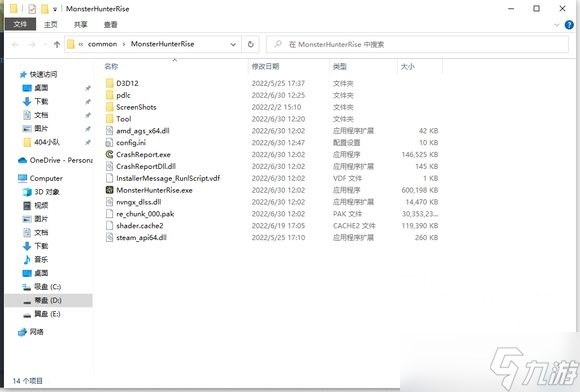Select 桌面 under quick access
580x392 pixels.
click(41, 88)
